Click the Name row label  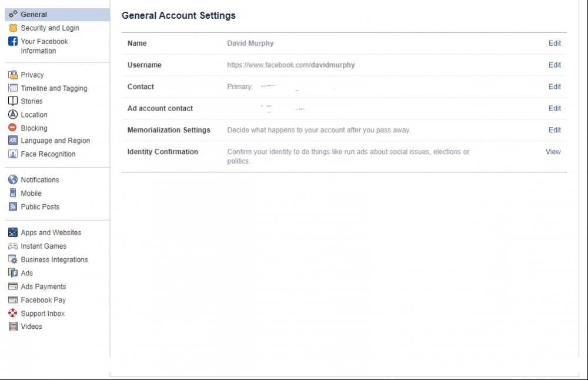pos(137,43)
